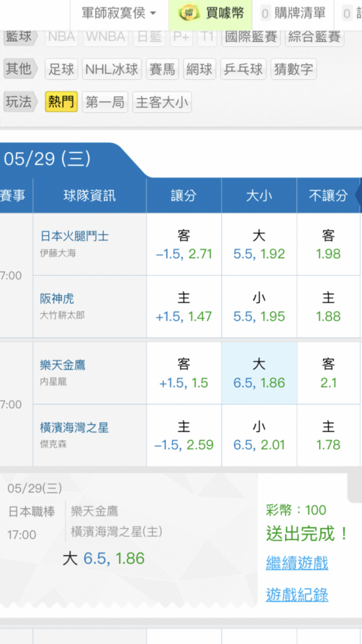This screenshot has height=644, width=362.
Task: Open team info for 日本火腿鬥士
Action: 74,236
